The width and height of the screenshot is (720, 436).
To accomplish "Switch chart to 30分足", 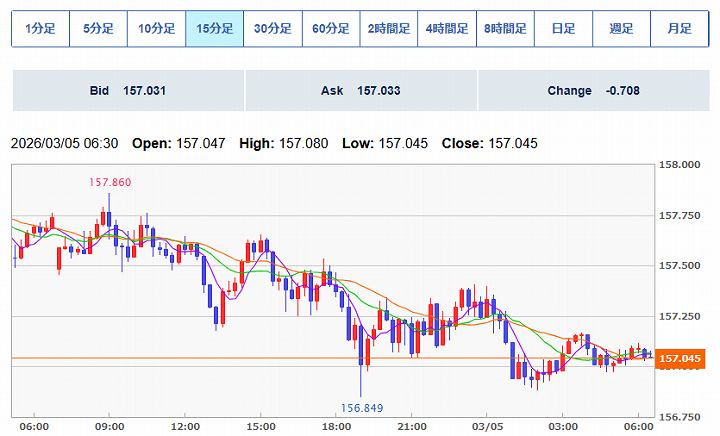I will (272, 29).
